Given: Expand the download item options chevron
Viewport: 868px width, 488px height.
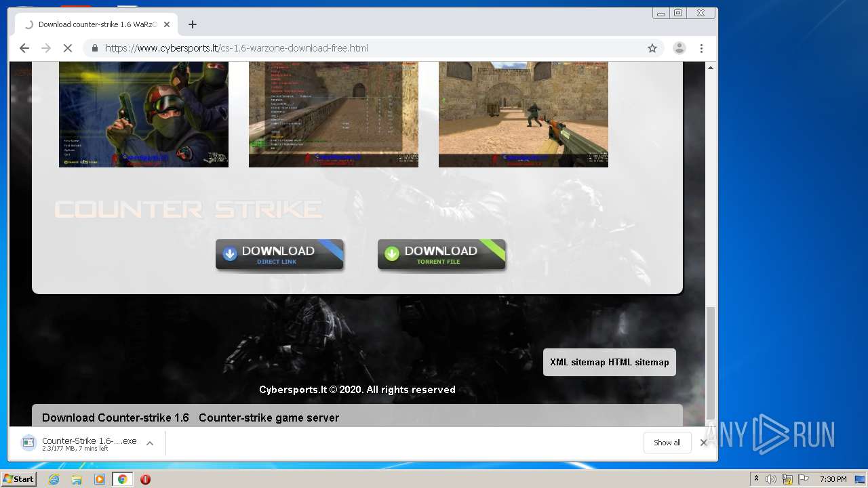Looking at the screenshot, I should click(150, 443).
